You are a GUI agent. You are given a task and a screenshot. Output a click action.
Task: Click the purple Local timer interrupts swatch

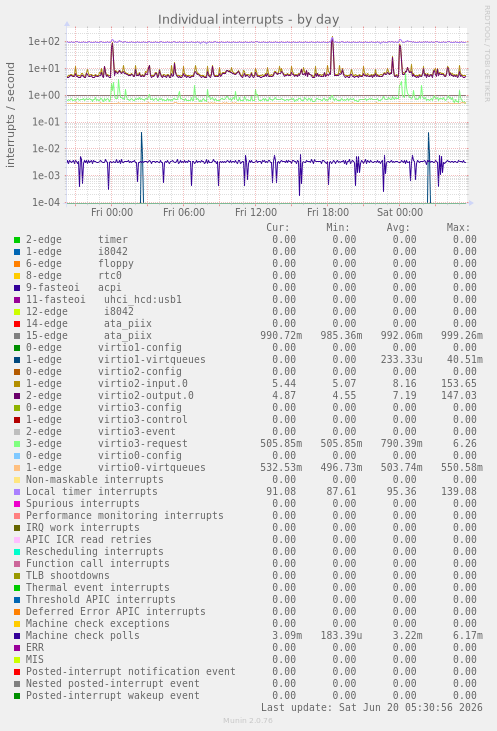click(17, 492)
